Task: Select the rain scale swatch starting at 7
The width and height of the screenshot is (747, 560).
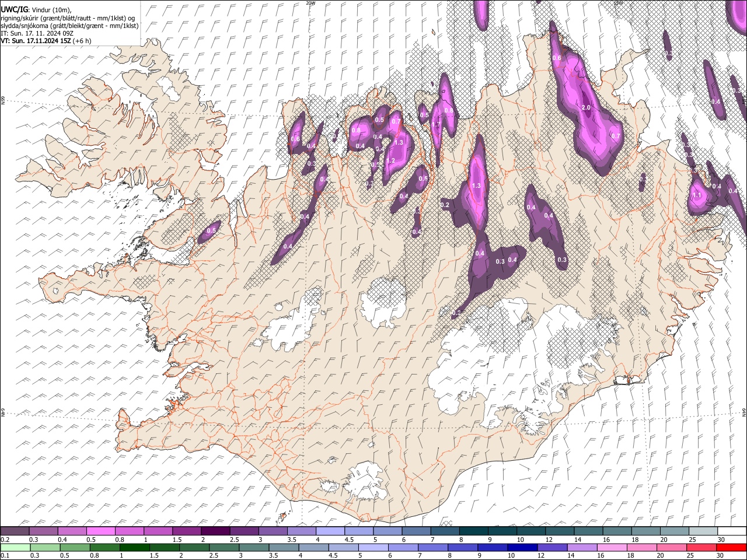Action: [433, 548]
